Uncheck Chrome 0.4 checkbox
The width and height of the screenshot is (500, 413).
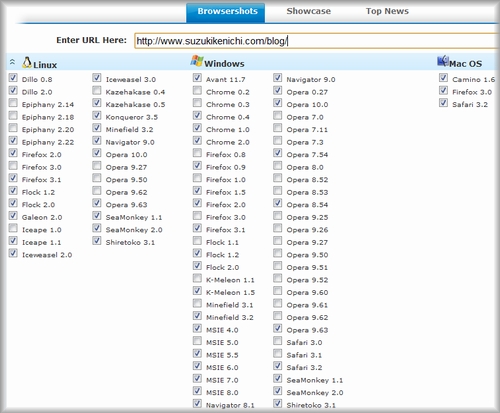click(197, 116)
